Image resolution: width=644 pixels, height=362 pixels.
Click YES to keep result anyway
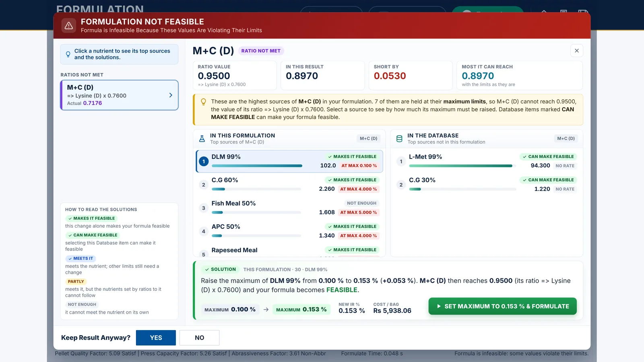pos(156,338)
